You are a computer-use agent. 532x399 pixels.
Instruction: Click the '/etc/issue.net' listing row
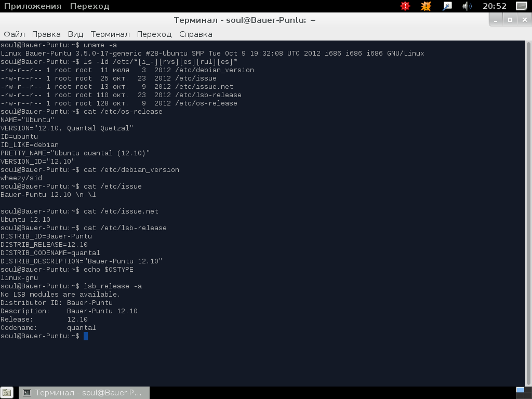pyautogui.click(x=117, y=87)
